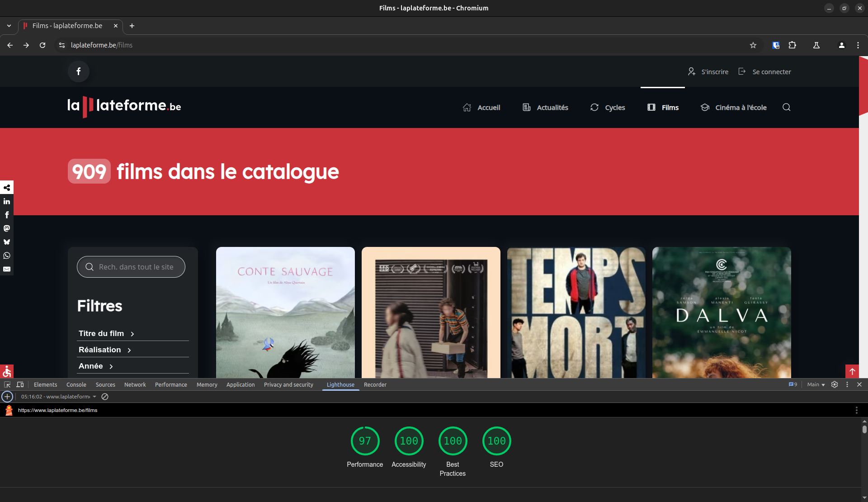This screenshot has width=868, height=502.
Task: Close the Films - laplateforme.be tab
Action: pos(116,26)
